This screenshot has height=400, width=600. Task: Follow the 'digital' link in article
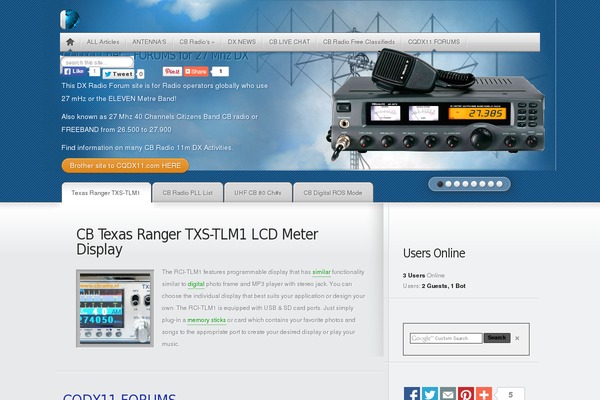[x=196, y=284]
